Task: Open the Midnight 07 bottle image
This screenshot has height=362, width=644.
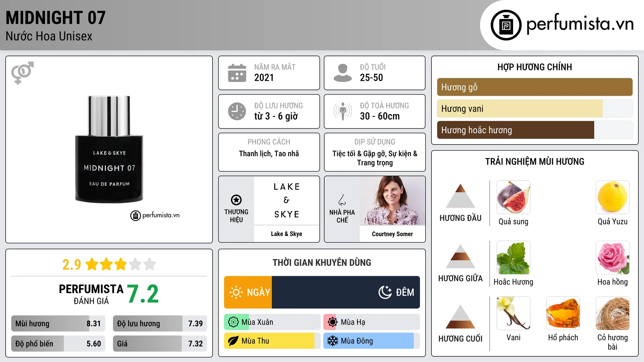Action: [x=109, y=149]
